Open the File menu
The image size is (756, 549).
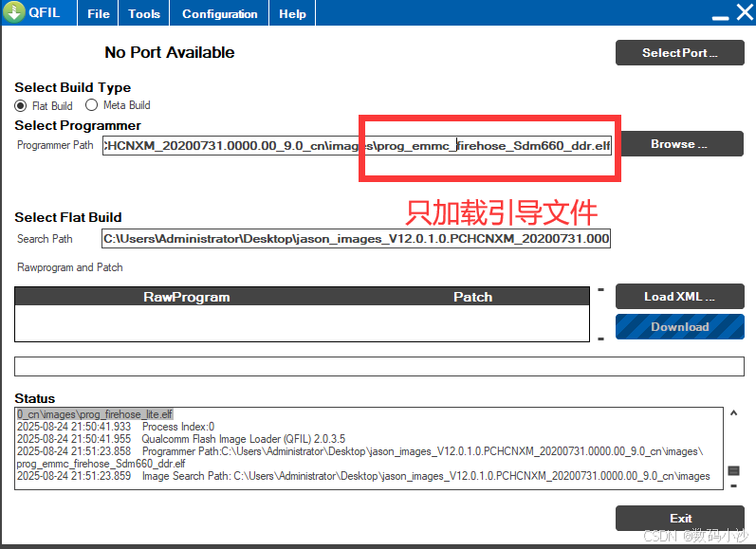99,13
